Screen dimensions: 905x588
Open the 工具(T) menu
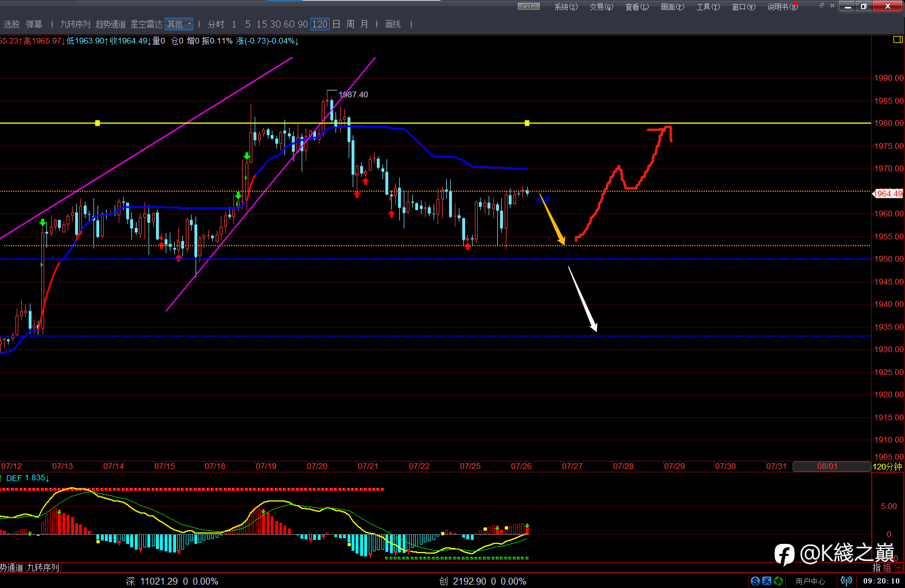click(708, 7)
